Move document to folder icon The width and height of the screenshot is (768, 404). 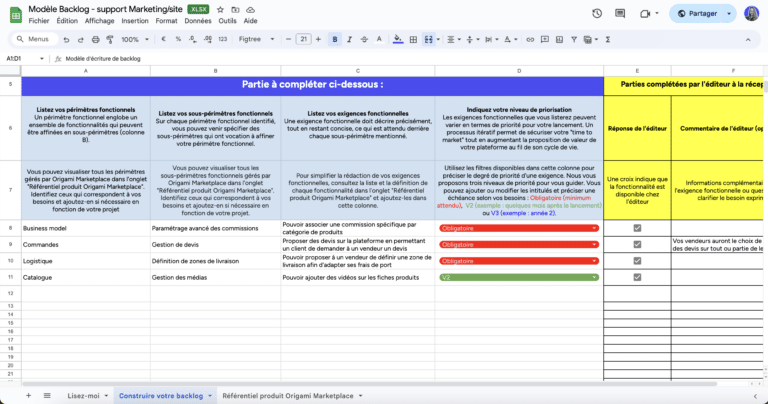point(235,10)
